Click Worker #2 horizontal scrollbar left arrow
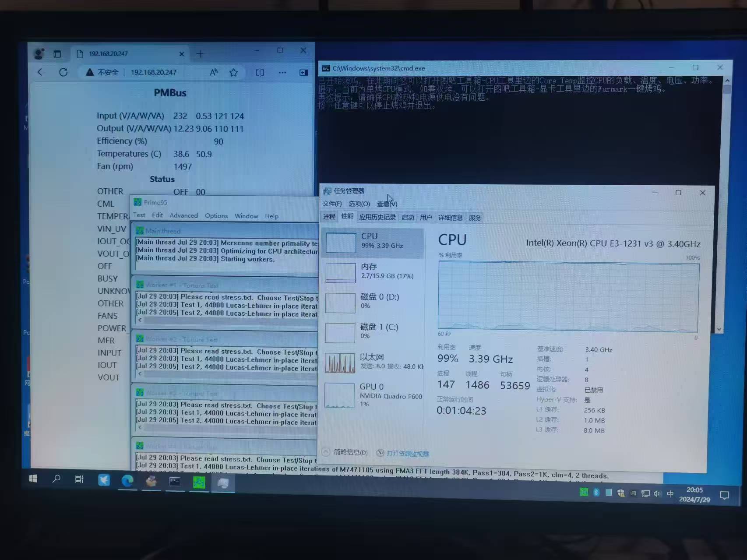Image resolution: width=747 pixels, height=560 pixels. tap(140, 374)
